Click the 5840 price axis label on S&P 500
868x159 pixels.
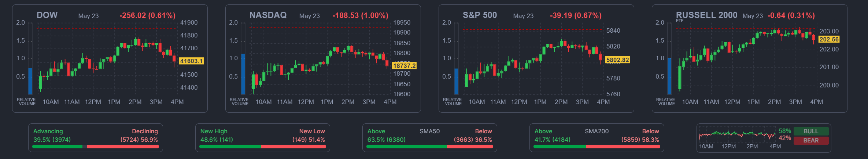click(613, 30)
